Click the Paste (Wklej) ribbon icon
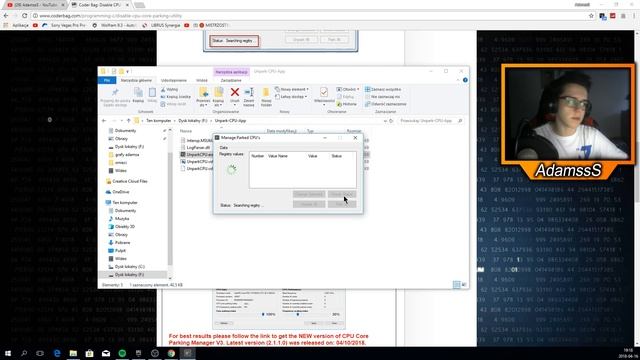Screen dimensions: 640x360 152,93
